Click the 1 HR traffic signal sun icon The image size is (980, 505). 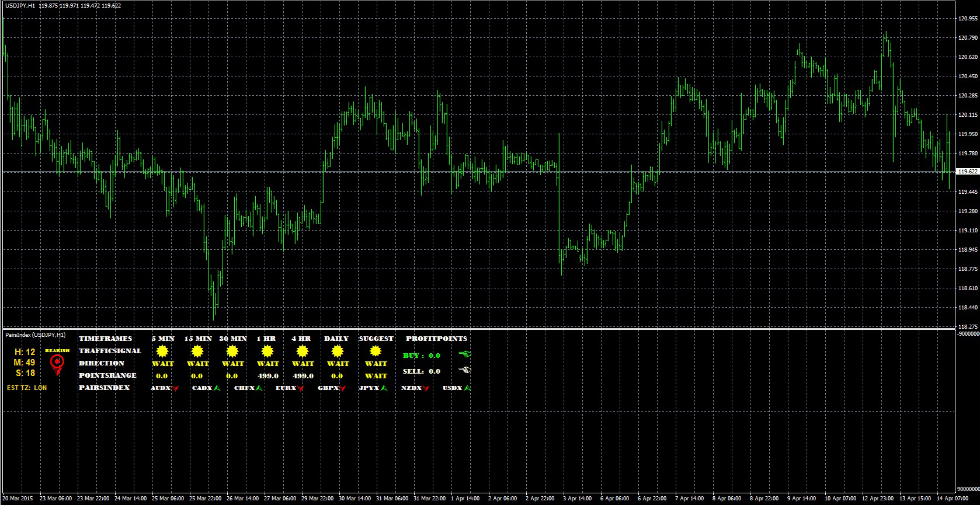[267, 351]
